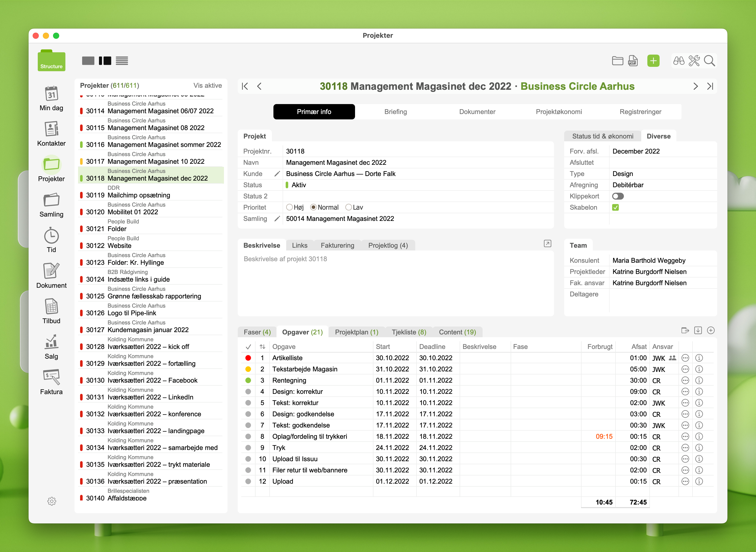This screenshot has height=552, width=756.
Task: Toggle the Klippekort switch
Action: click(618, 196)
